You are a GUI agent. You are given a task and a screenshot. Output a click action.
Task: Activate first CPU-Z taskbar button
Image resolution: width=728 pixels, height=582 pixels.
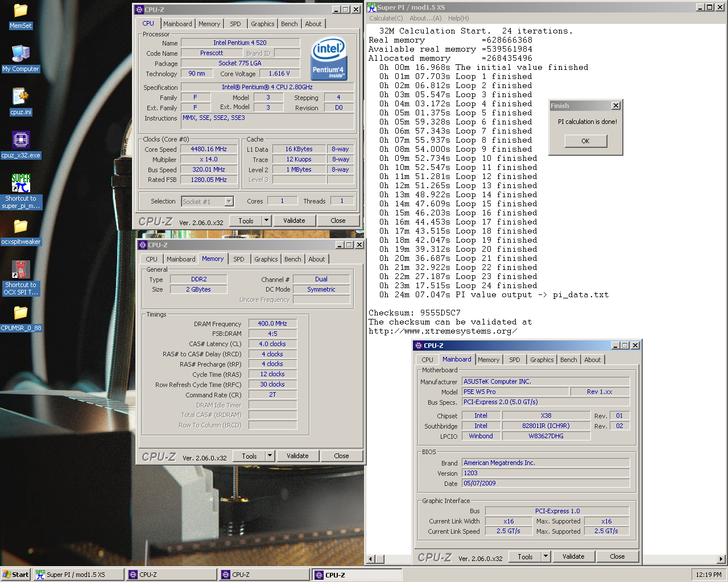[171, 575]
